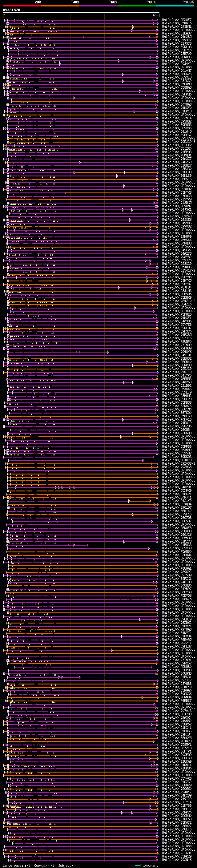Select hit UniRef100_A4S1Y9

177,501
